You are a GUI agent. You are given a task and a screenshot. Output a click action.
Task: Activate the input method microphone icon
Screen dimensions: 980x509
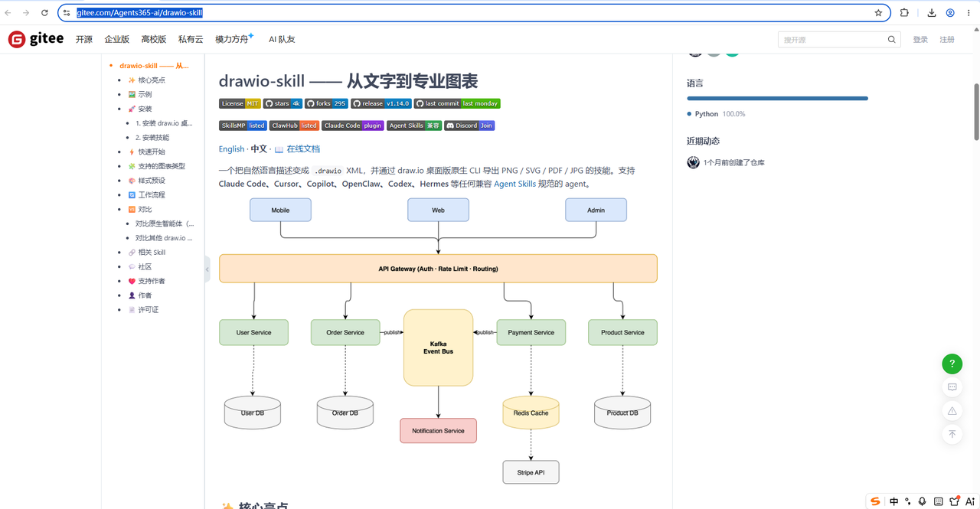(922, 501)
